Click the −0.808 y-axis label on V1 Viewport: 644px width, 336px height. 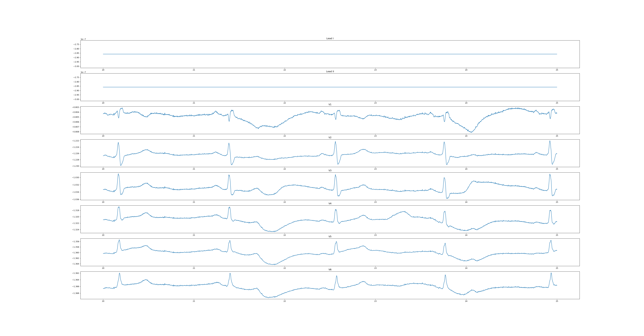click(75, 132)
